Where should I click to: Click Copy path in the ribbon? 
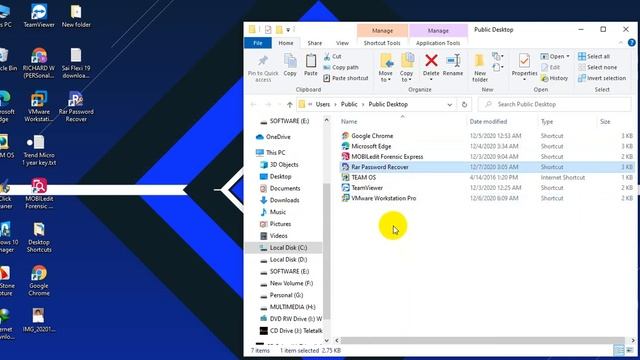(x=341, y=67)
